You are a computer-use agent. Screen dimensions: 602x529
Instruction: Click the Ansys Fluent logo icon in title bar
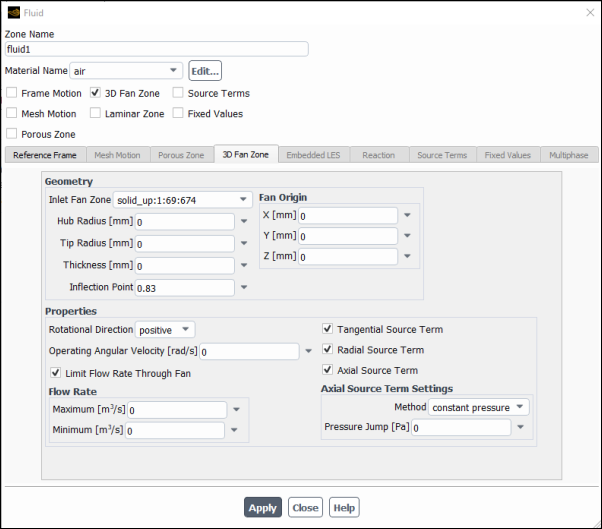click(x=13, y=13)
